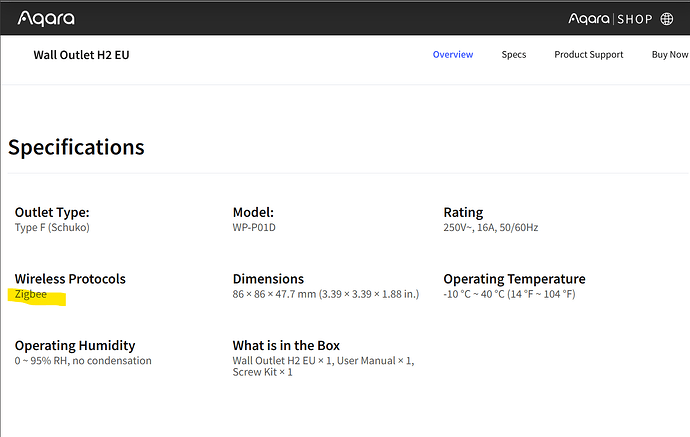Select the WP-P01D model number

(254, 228)
